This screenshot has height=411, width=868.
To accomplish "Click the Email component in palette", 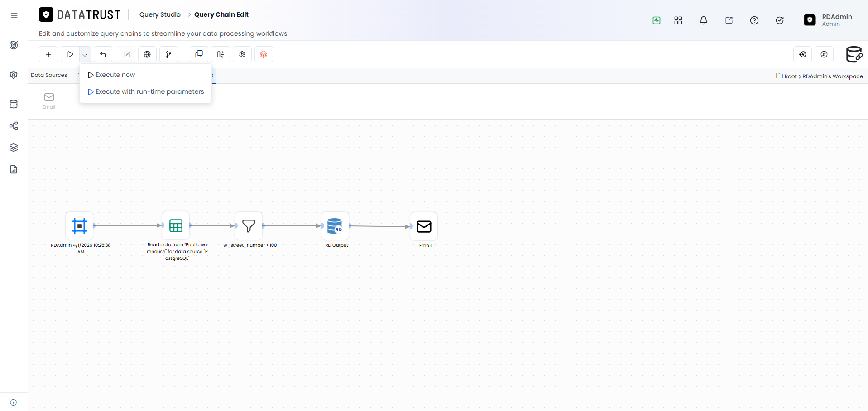I will (49, 101).
